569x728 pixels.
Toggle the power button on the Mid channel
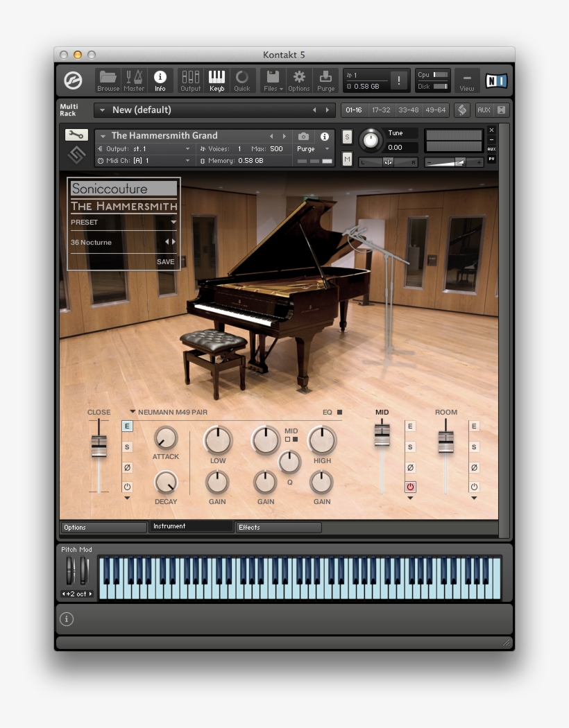[410, 487]
